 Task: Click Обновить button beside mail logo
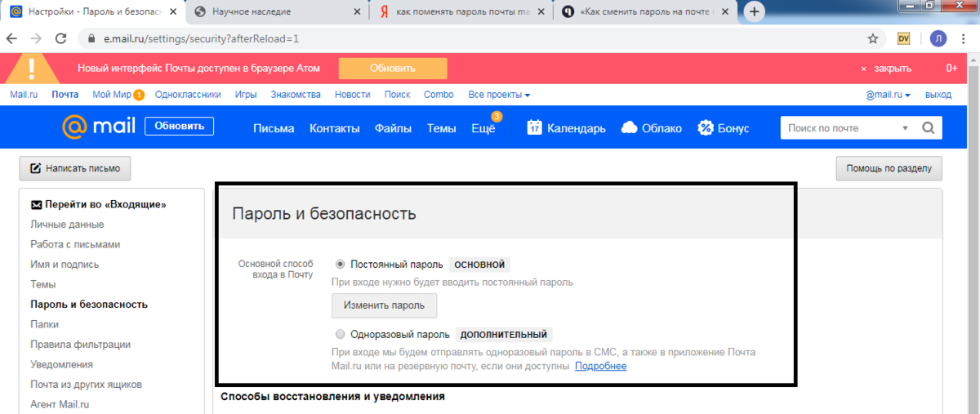[180, 127]
